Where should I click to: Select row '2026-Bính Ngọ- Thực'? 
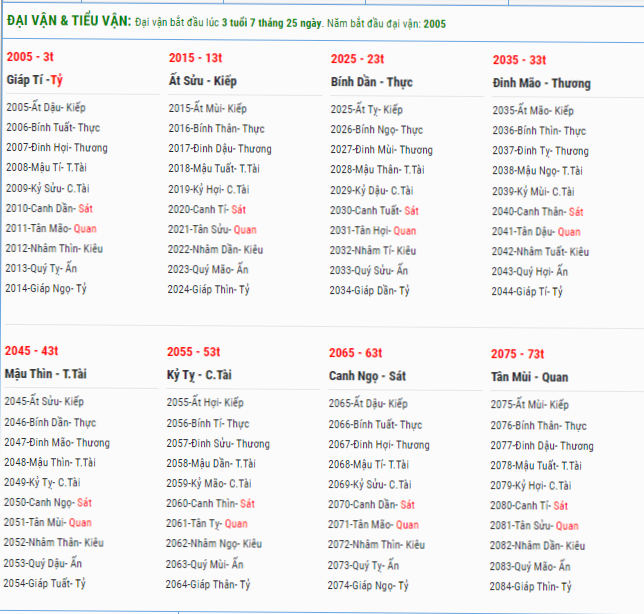377,130
